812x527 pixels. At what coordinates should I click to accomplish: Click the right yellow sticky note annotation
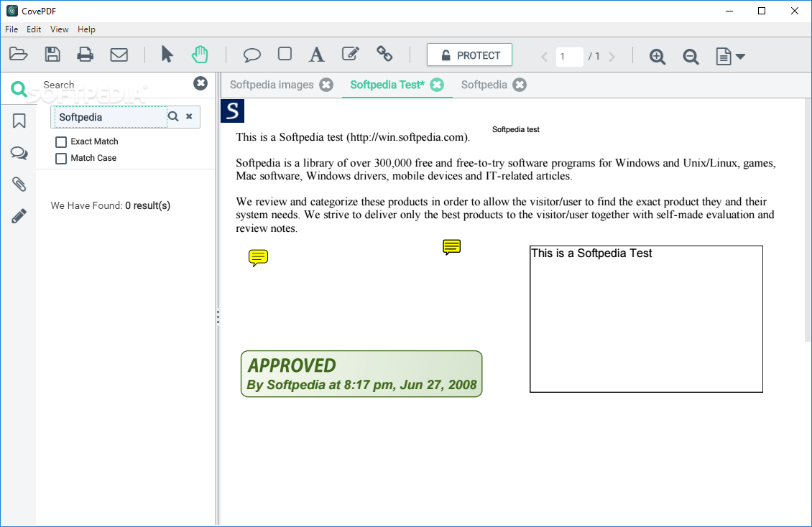point(451,247)
